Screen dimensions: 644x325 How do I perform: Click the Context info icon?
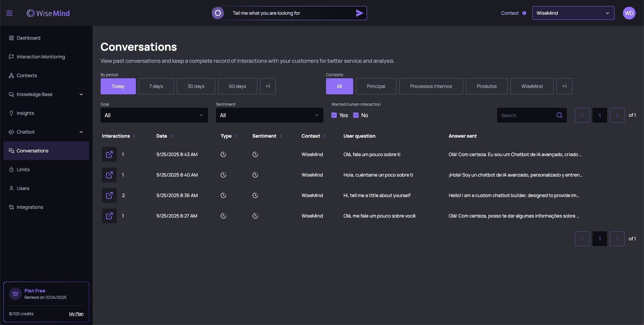click(524, 13)
